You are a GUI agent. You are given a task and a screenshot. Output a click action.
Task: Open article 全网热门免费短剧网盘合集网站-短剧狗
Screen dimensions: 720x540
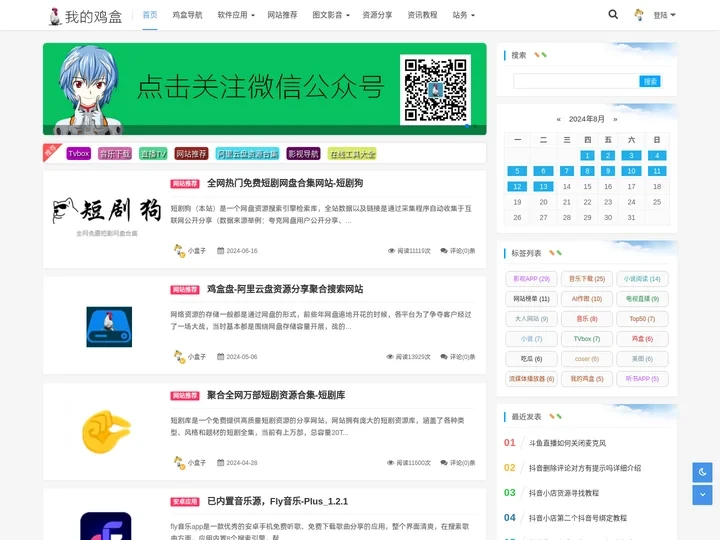pyautogui.click(x=285, y=183)
